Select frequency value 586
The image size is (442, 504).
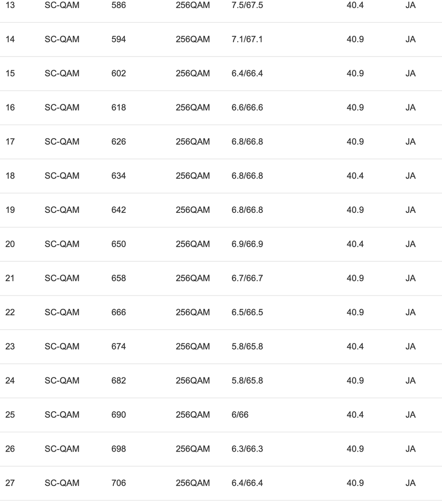tap(118, 5)
